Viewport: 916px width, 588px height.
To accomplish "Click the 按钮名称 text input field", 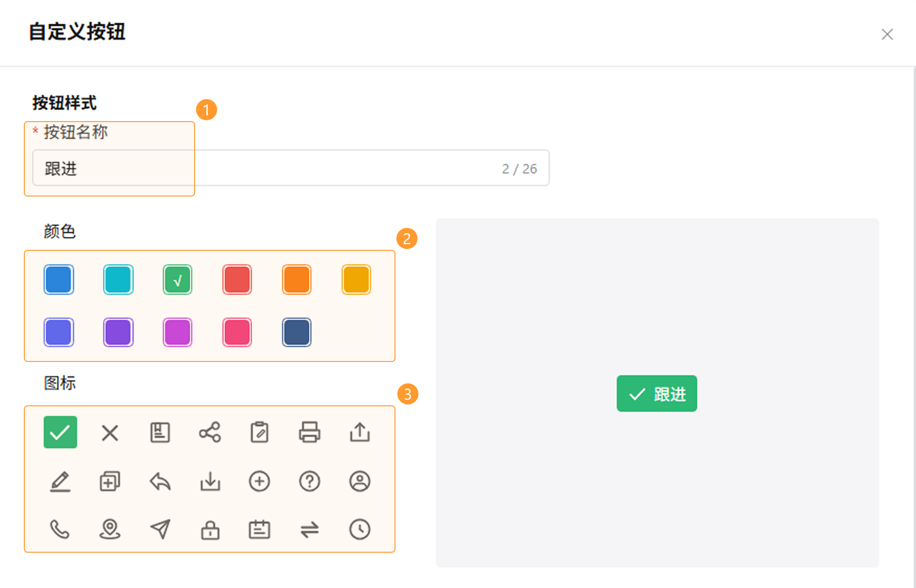I will click(x=290, y=168).
